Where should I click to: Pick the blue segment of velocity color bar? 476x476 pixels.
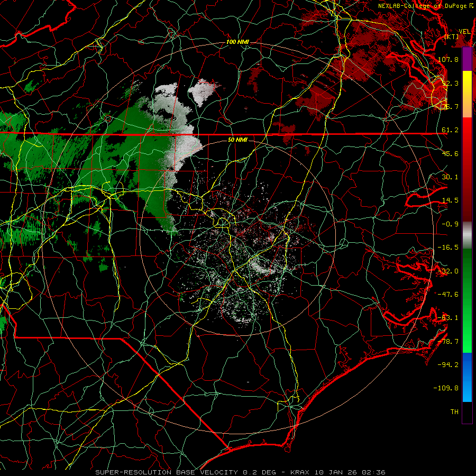467,377
